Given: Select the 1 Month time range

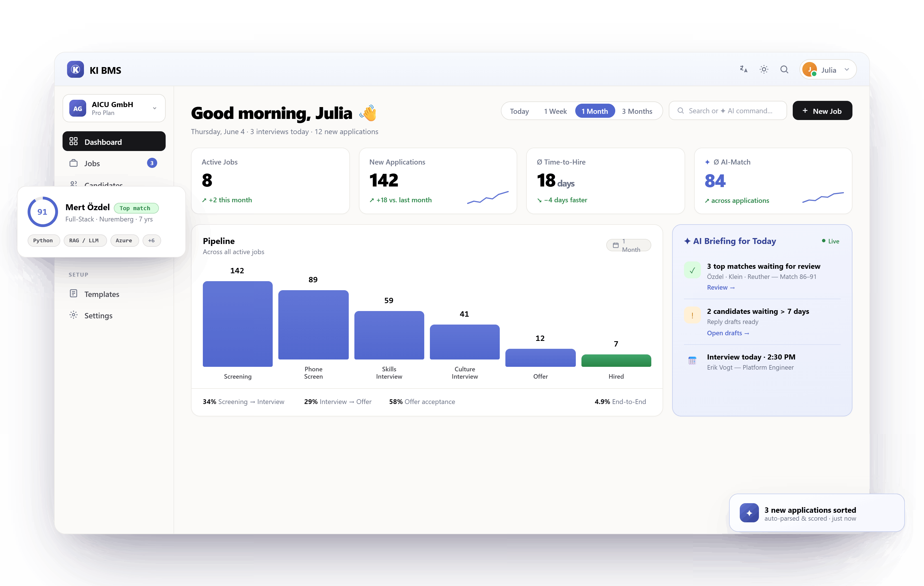Looking at the screenshot, I should pos(595,111).
